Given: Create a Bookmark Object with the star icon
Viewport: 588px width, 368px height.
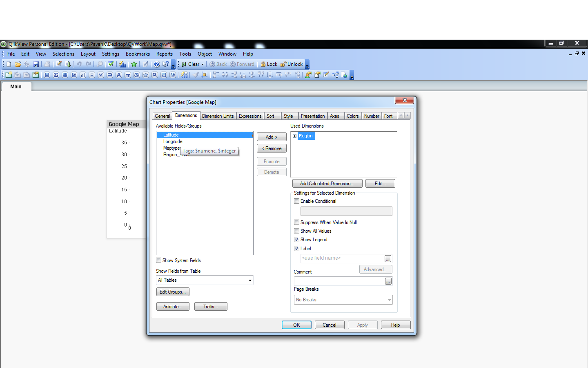Looking at the screenshot, I should 146,75.
